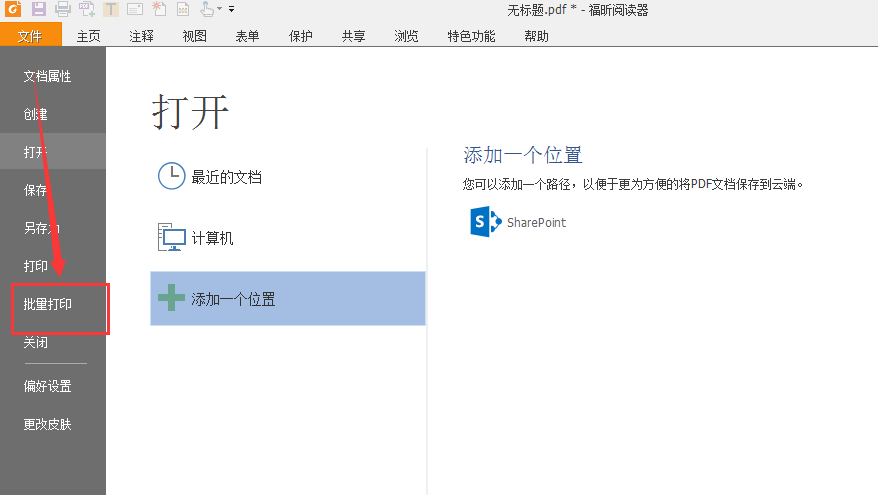
Task: Click the create PDF icon with plus
Action: pos(87,8)
